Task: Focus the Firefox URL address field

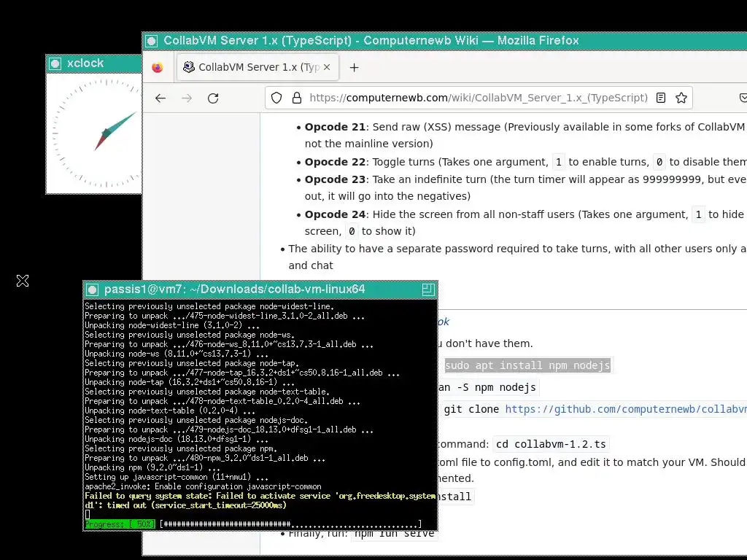Action: click(479, 98)
